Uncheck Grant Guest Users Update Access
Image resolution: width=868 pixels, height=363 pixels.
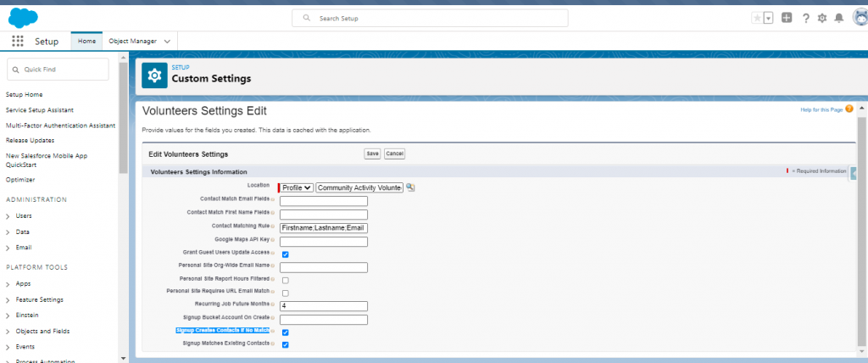[x=286, y=254]
